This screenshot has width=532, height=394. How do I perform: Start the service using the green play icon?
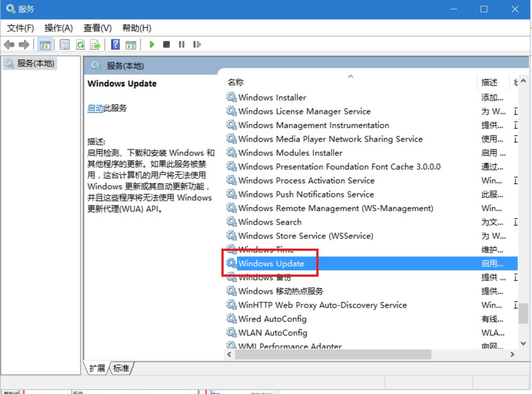(152, 44)
